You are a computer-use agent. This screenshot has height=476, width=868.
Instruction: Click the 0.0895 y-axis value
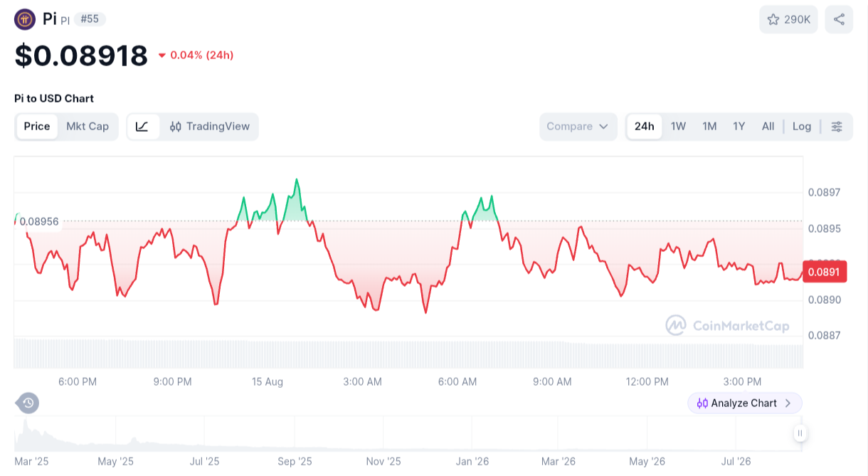pyautogui.click(x=824, y=228)
